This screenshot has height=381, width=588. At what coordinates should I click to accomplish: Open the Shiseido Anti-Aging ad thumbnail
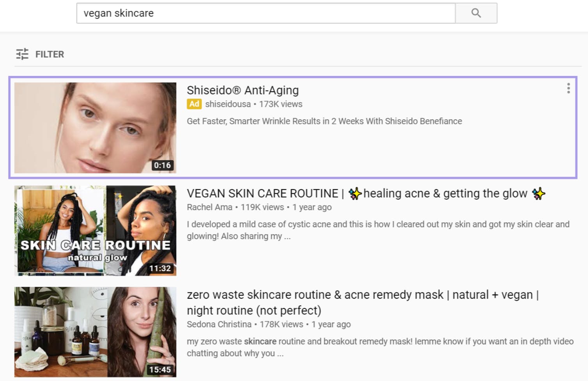click(95, 128)
